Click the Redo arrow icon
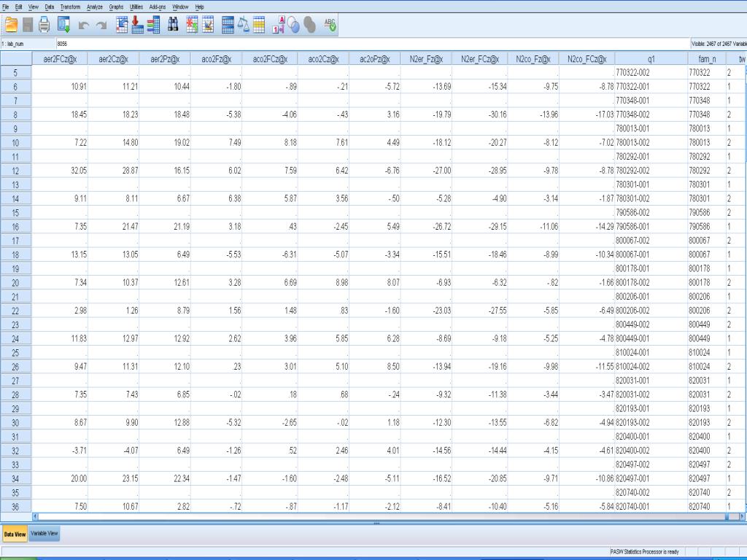This screenshot has width=747, height=560. (x=101, y=26)
